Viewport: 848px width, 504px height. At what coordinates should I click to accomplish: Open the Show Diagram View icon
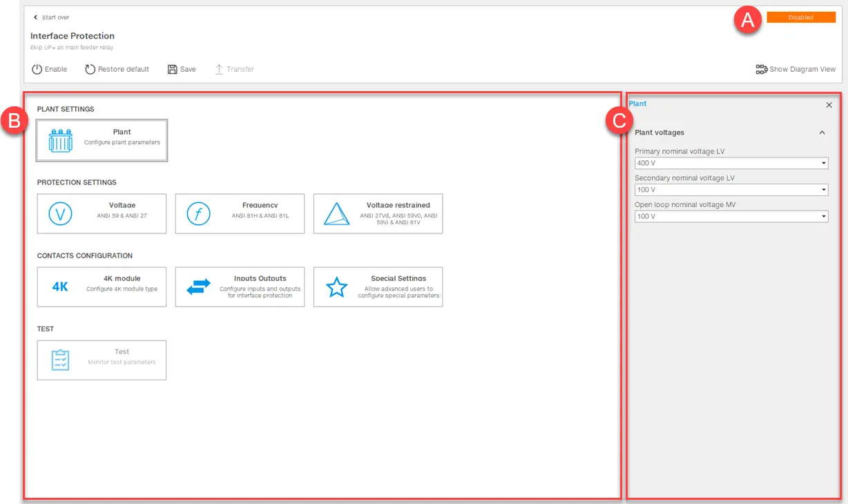(x=761, y=70)
